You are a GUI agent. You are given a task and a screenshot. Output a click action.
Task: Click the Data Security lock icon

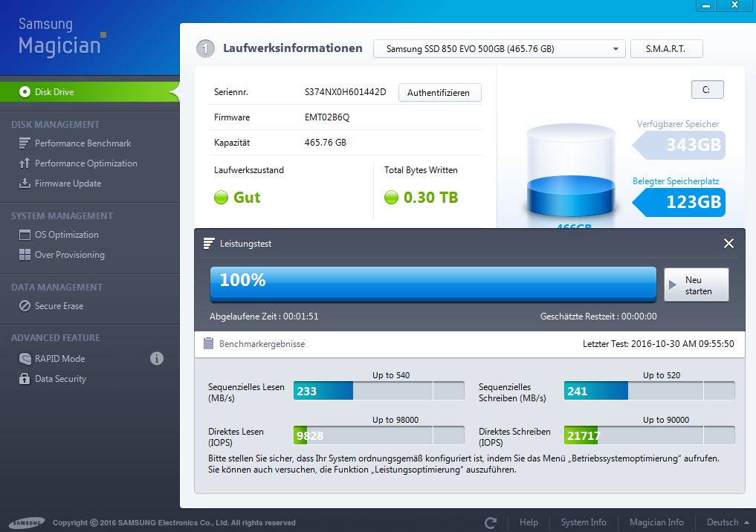pyautogui.click(x=25, y=378)
